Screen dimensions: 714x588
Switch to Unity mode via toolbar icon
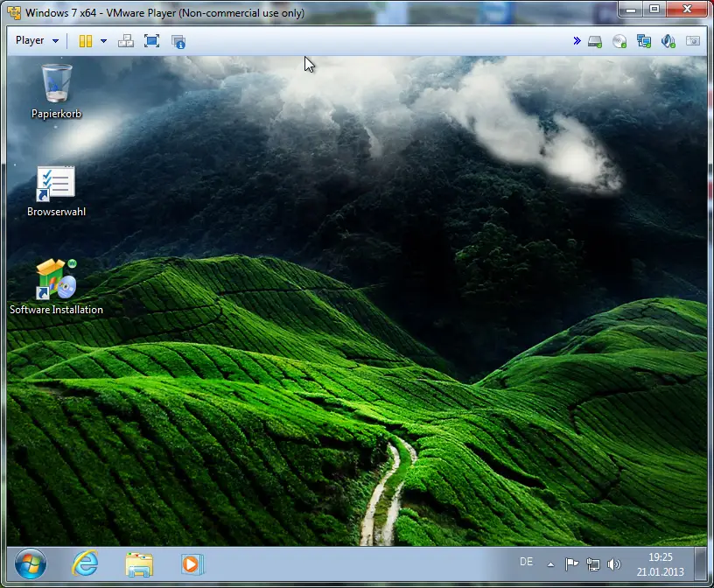coord(178,41)
